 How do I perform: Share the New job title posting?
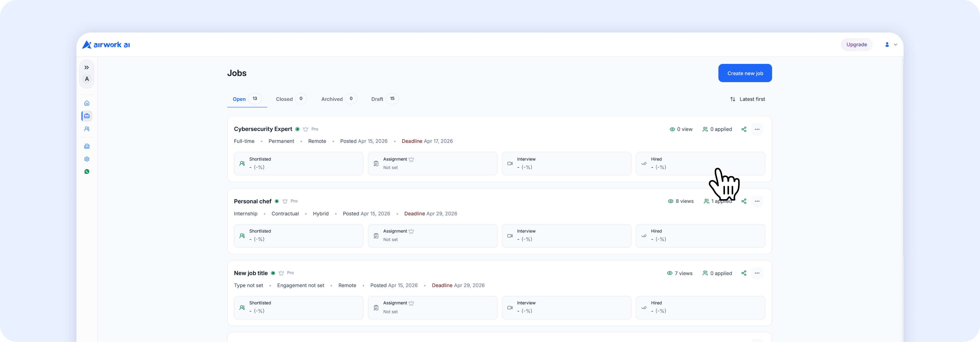click(x=744, y=273)
